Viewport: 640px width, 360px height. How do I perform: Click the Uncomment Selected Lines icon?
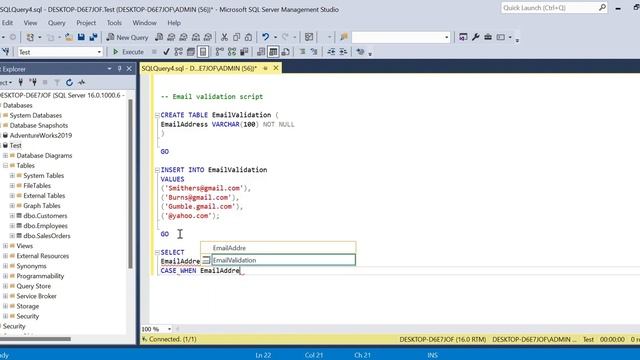point(314,52)
